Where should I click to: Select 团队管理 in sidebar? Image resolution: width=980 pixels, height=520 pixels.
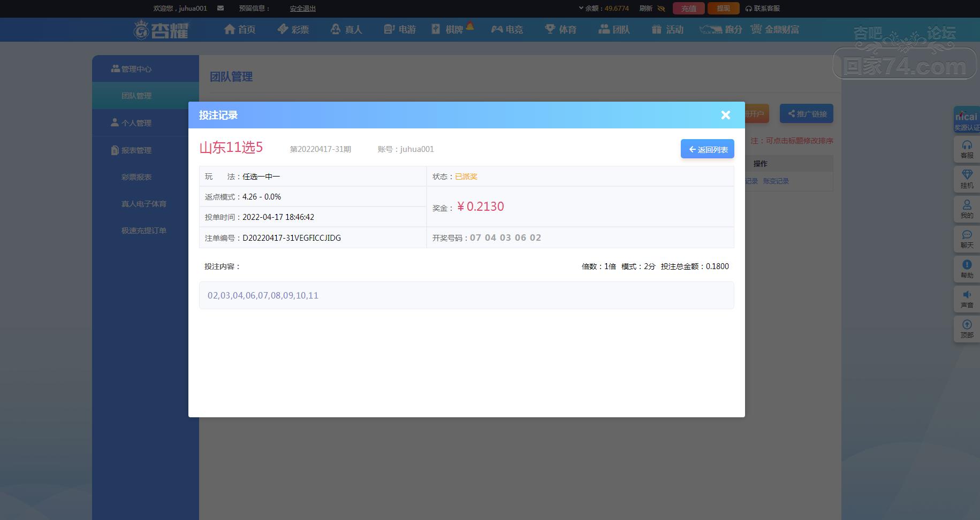pos(146,96)
